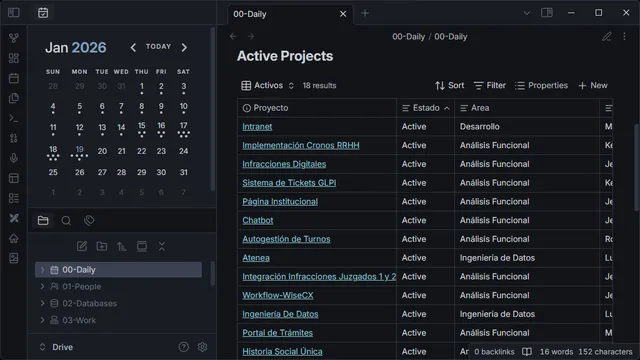Open the tab list dropdown chevron
This screenshot has height=360, width=640.
pos(527,13)
